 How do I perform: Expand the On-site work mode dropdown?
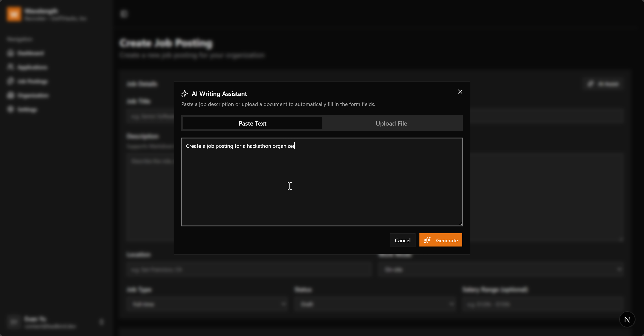click(501, 270)
